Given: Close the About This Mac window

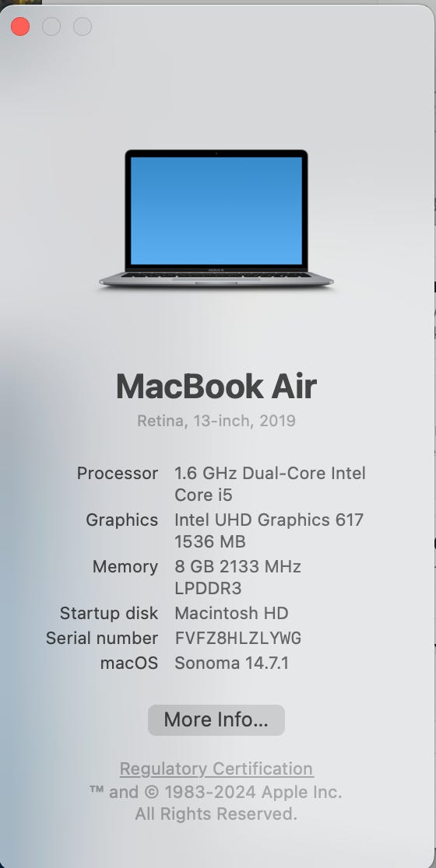Looking at the screenshot, I should pyautogui.click(x=20, y=26).
